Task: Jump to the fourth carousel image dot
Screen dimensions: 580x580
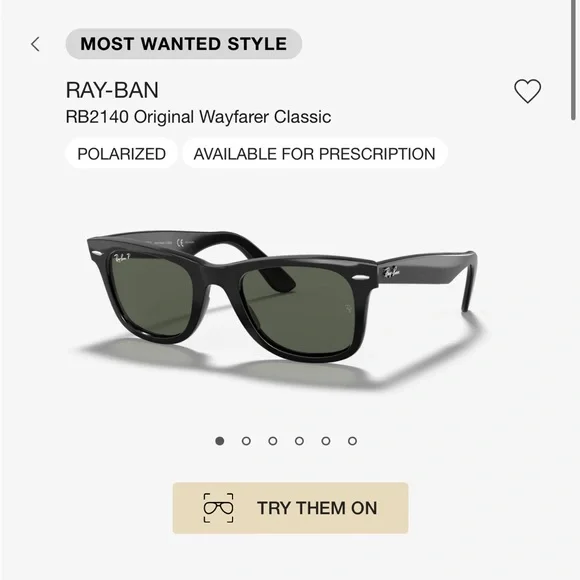Action: (300, 441)
